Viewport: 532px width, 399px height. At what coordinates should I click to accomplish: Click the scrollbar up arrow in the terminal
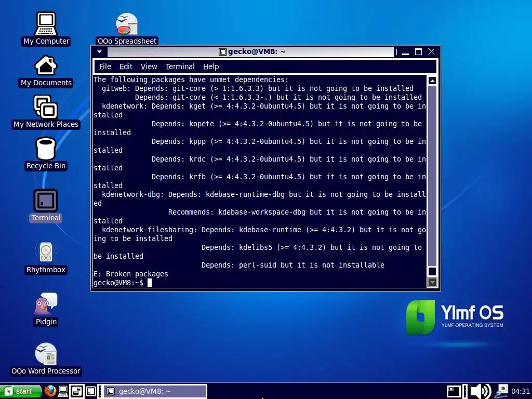432,81
